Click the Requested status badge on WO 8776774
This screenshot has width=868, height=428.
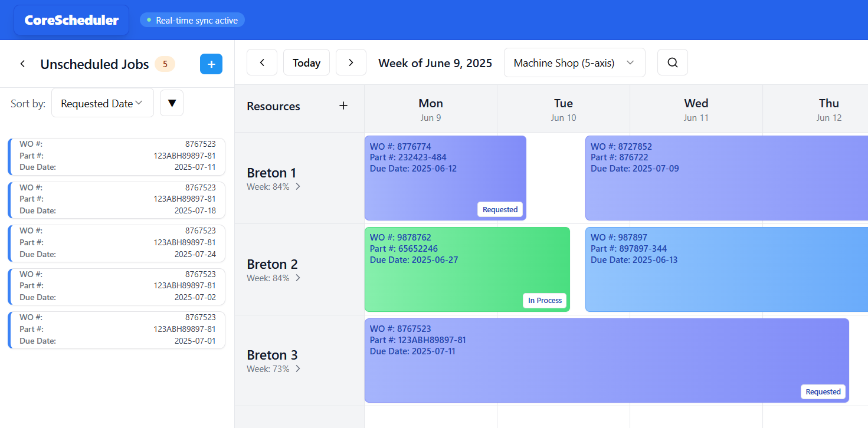[500, 209]
